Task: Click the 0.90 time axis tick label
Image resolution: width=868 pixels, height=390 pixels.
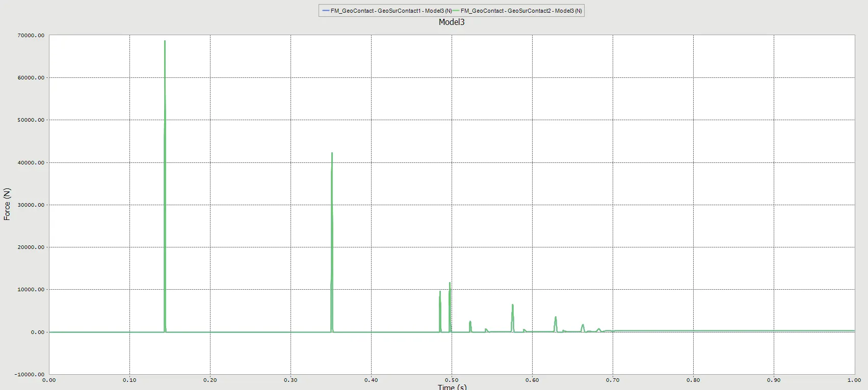Action: click(774, 380)
